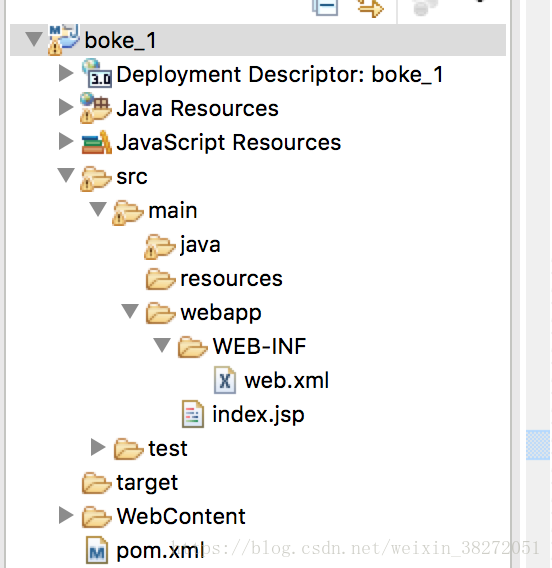Expand the JavaScript Resources node
Viewport: 552px width, 568px height.
[66, 141]
